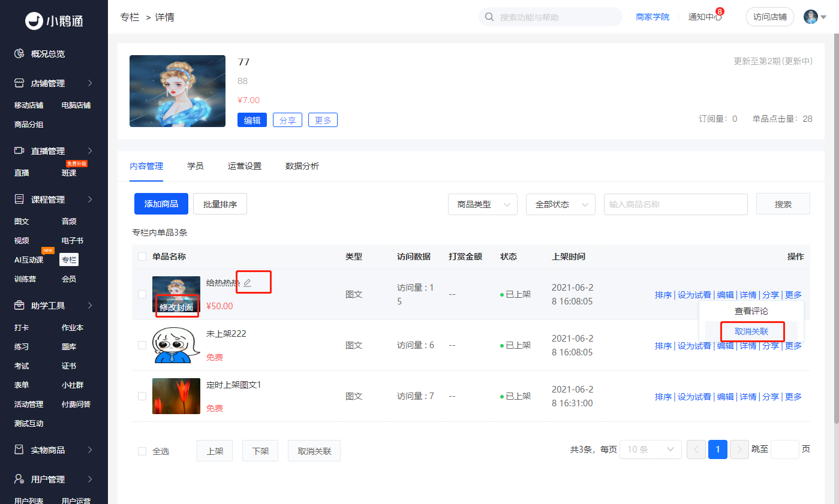839x504 pixels.
Task: Open 电子书 in the sidebar
Action: (x=73, y=240)
